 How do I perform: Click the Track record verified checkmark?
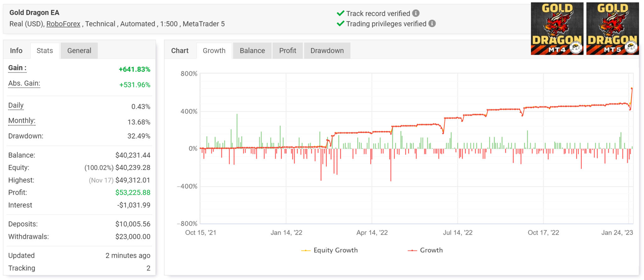pyautogui.click(x=340, y=13)
